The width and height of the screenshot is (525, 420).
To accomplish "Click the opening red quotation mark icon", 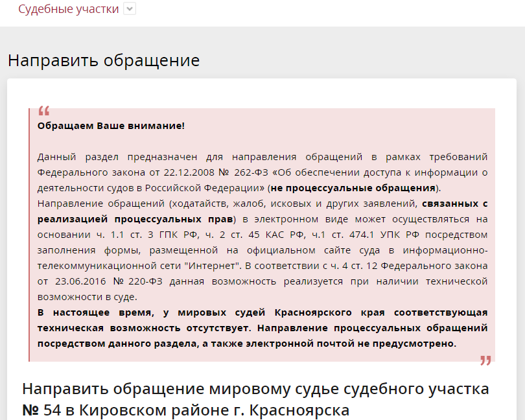I will [43, 110].
